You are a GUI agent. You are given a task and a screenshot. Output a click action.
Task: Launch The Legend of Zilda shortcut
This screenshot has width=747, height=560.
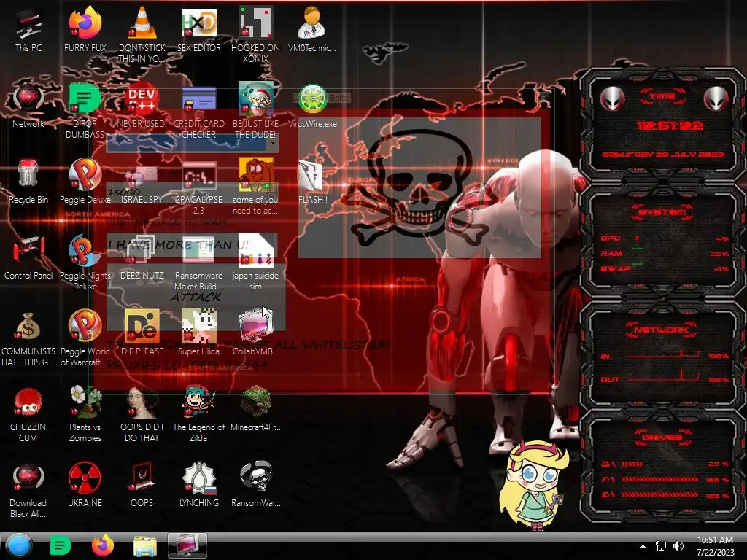tap(198, 414)
